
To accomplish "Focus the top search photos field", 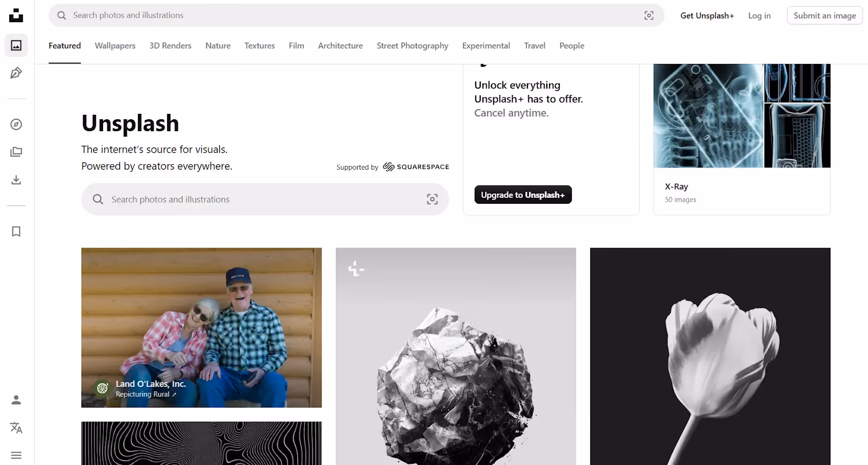I will (356, 15).
